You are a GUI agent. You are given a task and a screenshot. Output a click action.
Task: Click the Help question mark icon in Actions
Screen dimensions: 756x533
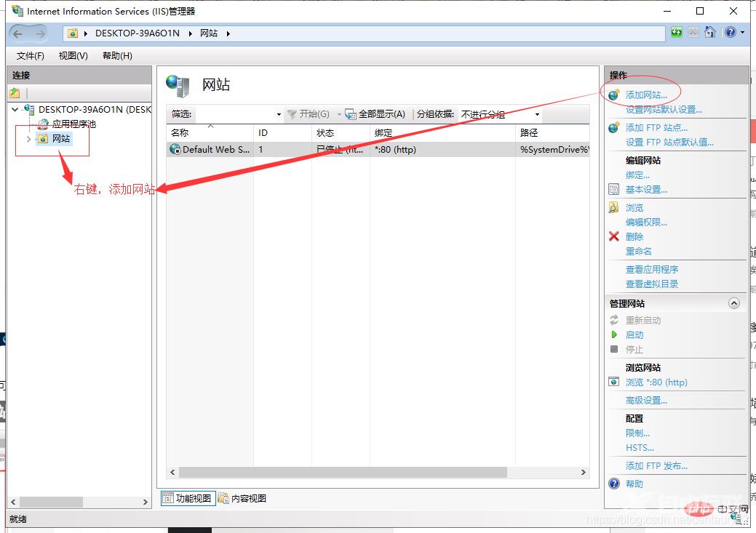pyautogui.click(x=614, y=484)
